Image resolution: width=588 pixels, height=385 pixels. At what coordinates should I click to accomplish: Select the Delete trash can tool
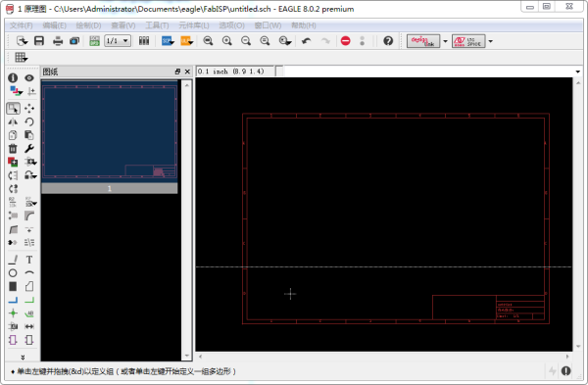[13, 149]
